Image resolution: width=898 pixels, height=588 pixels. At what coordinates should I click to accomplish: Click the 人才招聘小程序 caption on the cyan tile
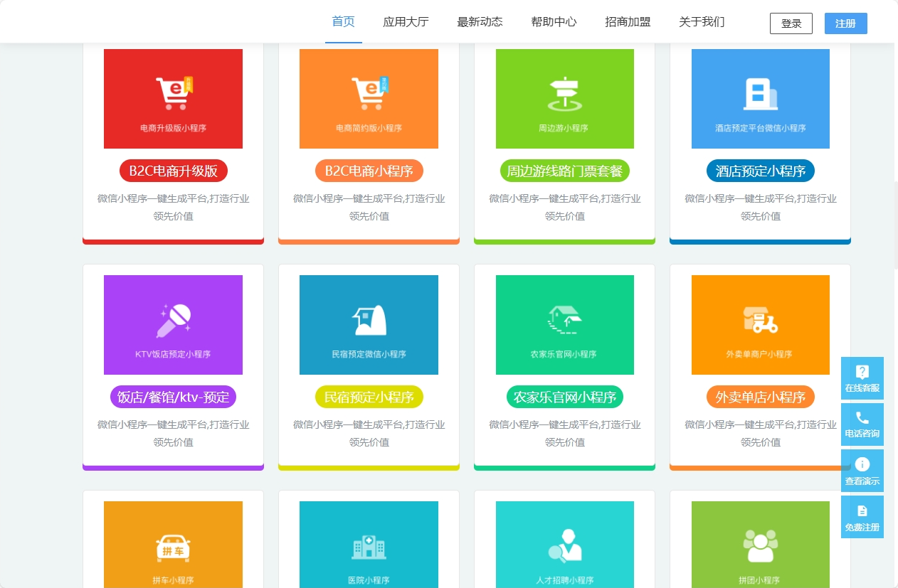564,580
